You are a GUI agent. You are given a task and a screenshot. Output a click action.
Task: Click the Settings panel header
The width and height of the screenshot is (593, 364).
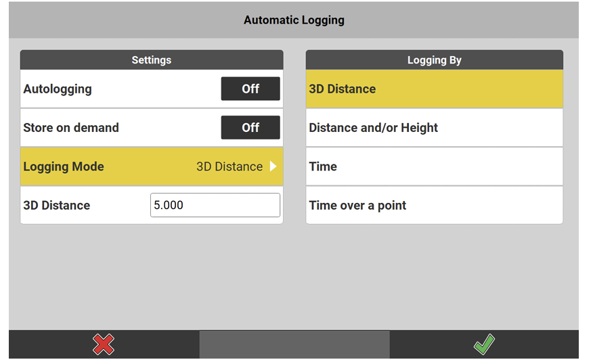(x=152, y=60)
